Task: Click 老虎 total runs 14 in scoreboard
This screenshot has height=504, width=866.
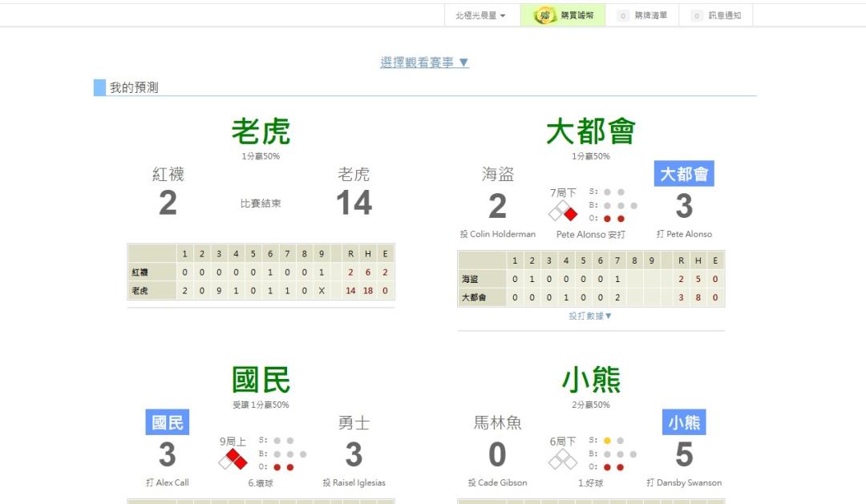Action: (350, 290)
